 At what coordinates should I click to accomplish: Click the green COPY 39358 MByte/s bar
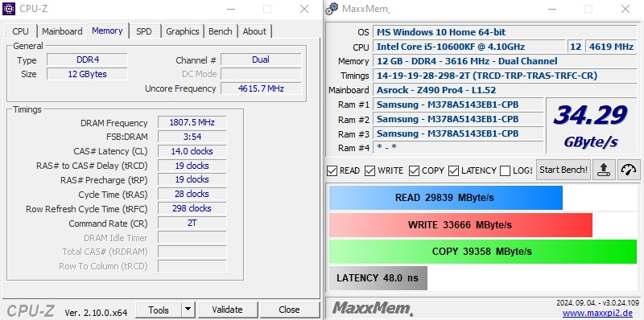482,252
